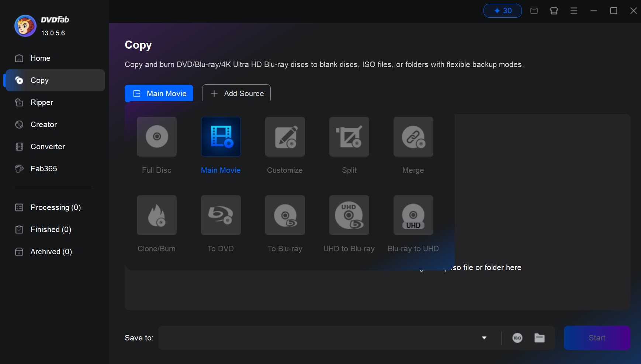Expand the Save to destination dropdown
The height and width of the screenshot is (364, 641).
point(484,337)
